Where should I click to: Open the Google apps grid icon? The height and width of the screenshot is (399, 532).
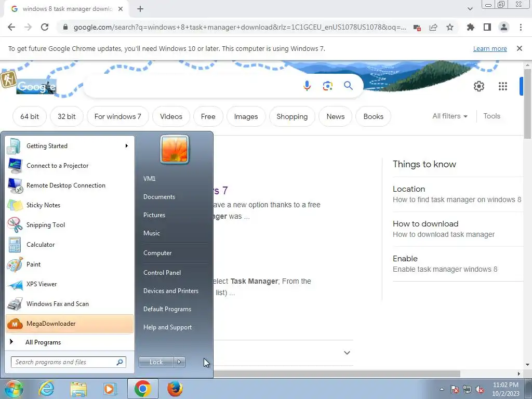[x=503, y=86]
